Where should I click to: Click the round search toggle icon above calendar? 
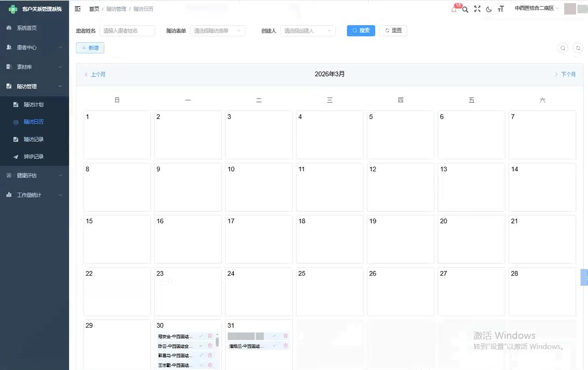[x=562, y=48]
